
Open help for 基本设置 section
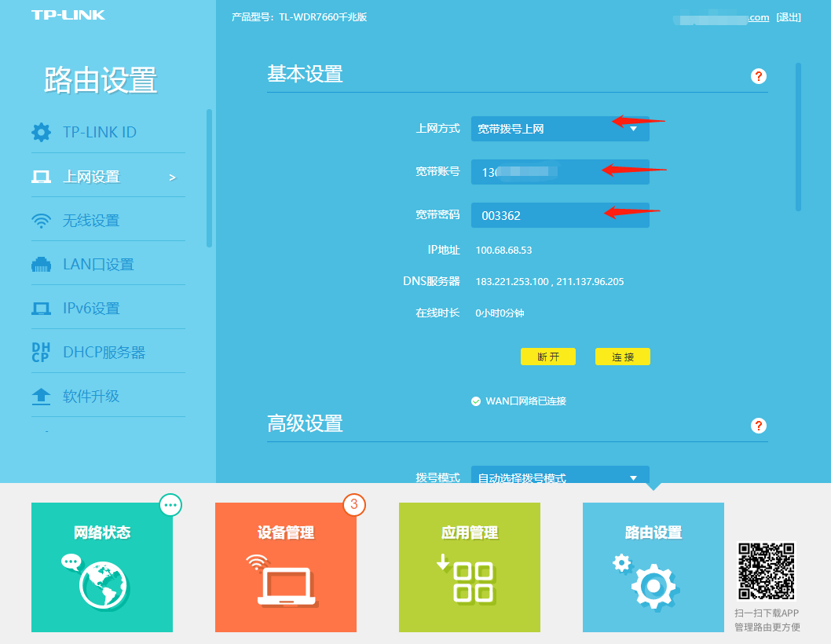(759, 76)
